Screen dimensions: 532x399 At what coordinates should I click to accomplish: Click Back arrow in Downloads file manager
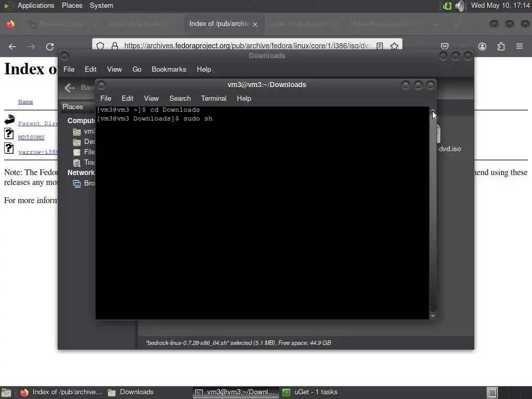[70, 88]
